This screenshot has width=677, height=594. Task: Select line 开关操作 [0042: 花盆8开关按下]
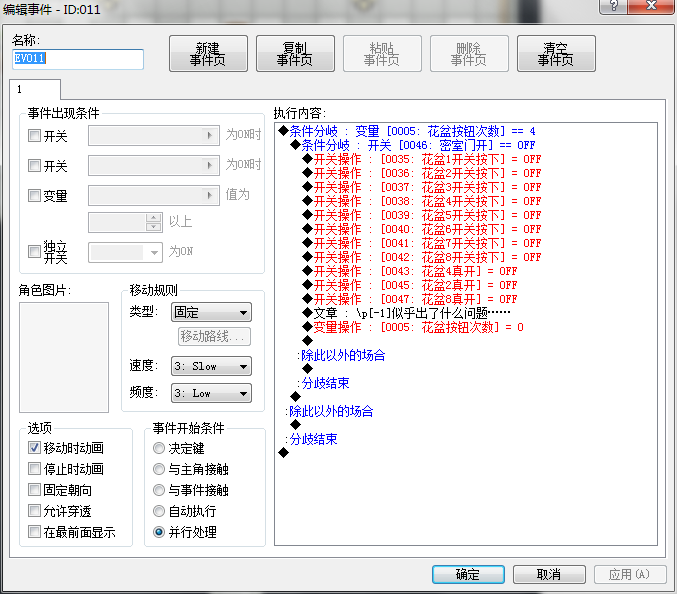[422, 257]
